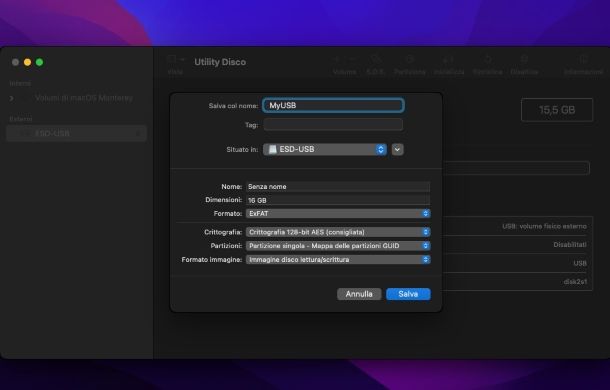610x390 pixels.
Task: Click the add Volume plus icon
Action: 337,60
